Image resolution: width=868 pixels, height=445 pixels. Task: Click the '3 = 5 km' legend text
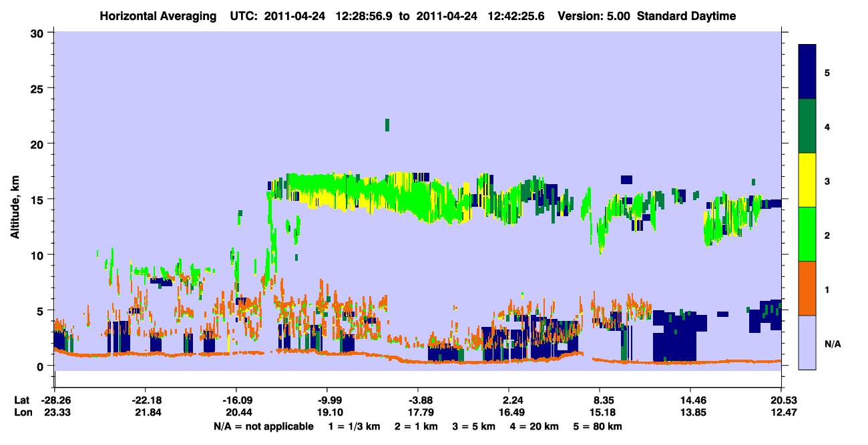tap(475, 426)
